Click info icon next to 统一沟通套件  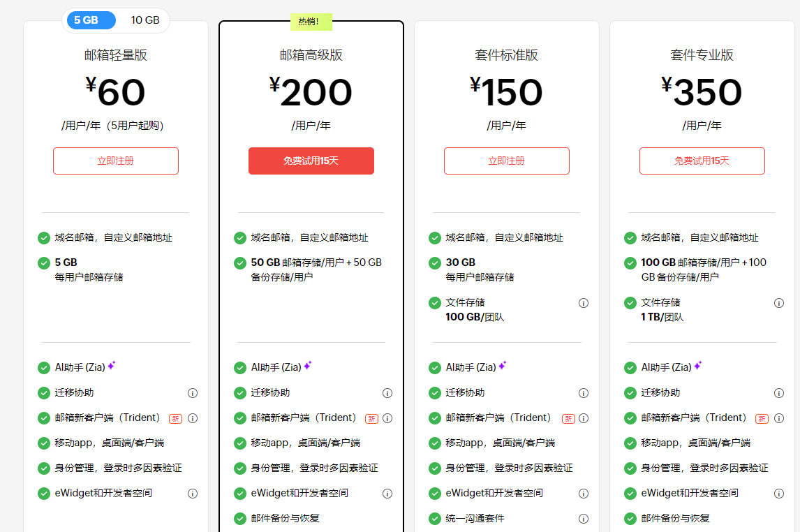[x=583, y=519]
